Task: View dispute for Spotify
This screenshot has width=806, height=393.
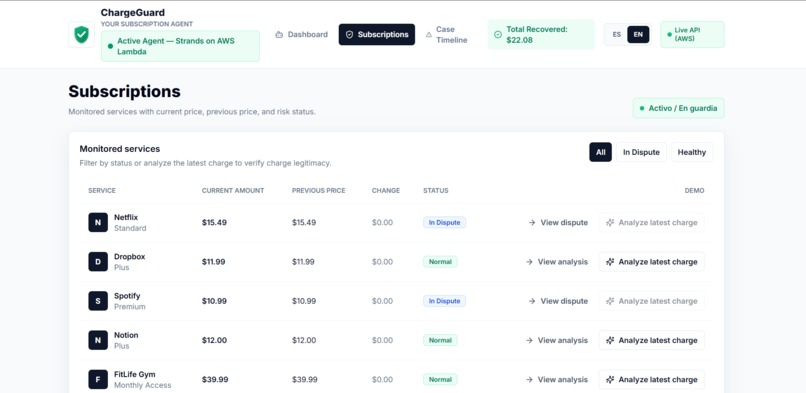Action: pyautogui.click(x=558, y=301)
